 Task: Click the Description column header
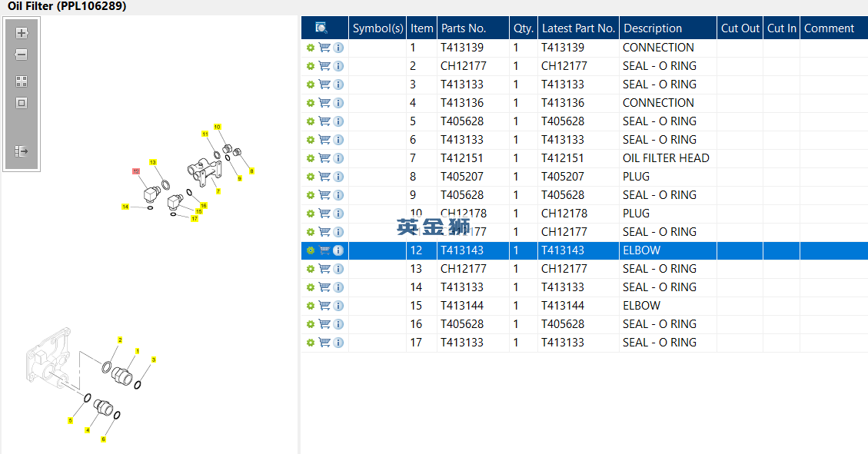coord(653,28)
